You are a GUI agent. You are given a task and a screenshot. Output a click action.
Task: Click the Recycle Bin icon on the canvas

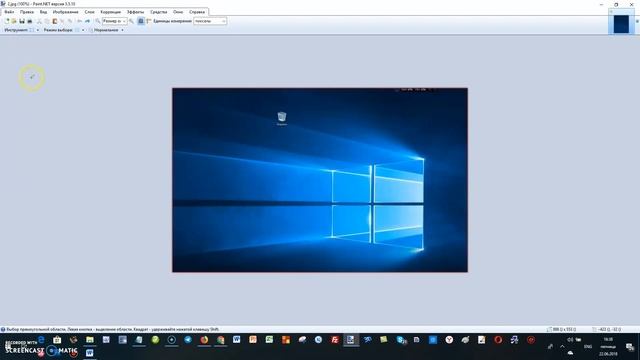pos(282,118)
